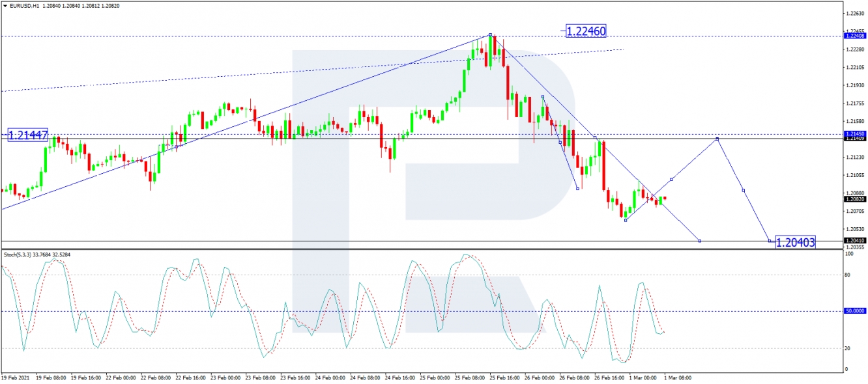
Task: Click the 1.21230 price scale value
Action: (854, 158)
